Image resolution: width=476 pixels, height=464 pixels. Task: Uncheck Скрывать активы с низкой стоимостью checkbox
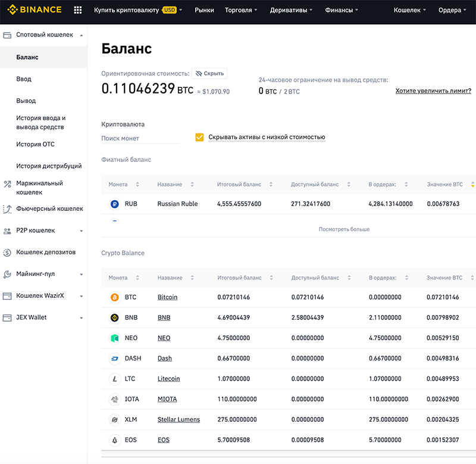pyautogui.click(x=199, y=138)
